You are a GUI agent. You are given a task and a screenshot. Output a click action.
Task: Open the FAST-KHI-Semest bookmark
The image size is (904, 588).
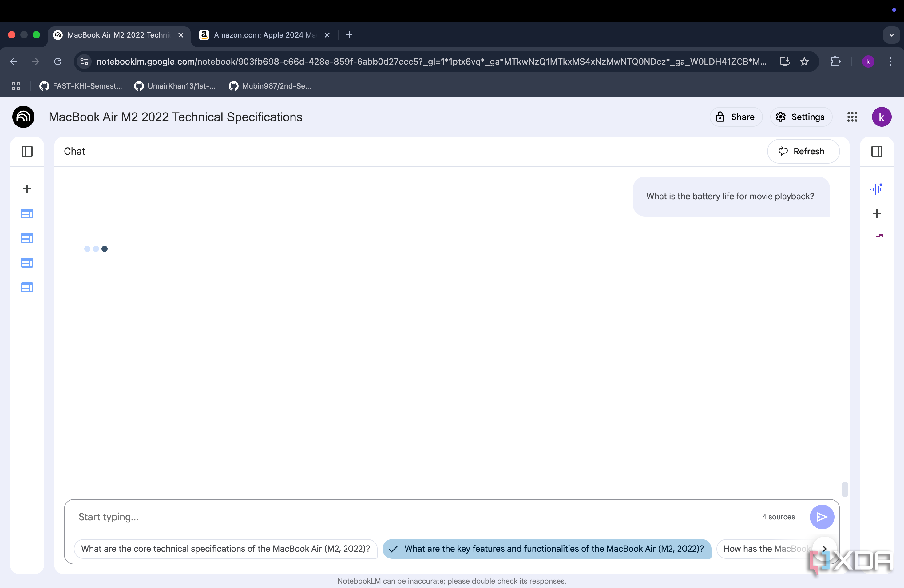[x=81, y=86]
